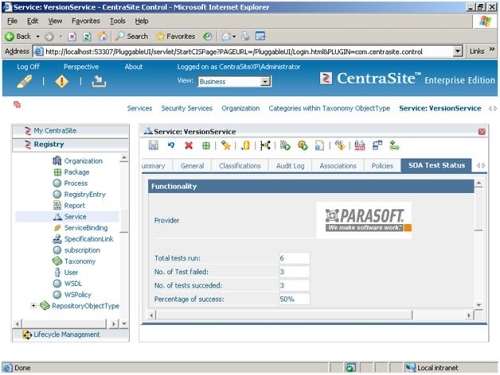Click the Print icon in browser toolbar
Image resolution: width=500 pixels, height=375 pixels.
click(x=245, y=36)
